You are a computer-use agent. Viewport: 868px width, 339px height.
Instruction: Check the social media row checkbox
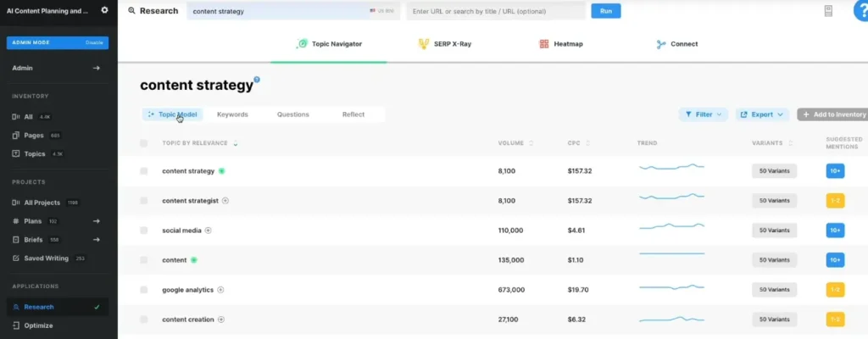[144, 231]
